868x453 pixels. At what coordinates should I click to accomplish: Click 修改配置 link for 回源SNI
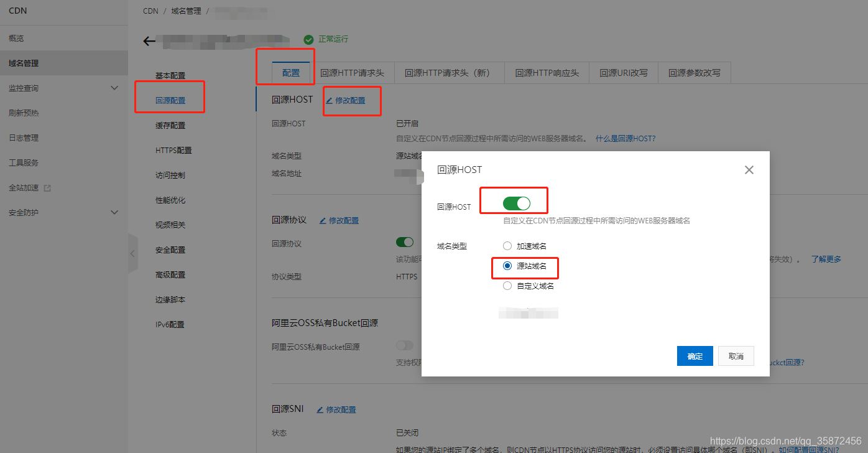pos(341,409)
